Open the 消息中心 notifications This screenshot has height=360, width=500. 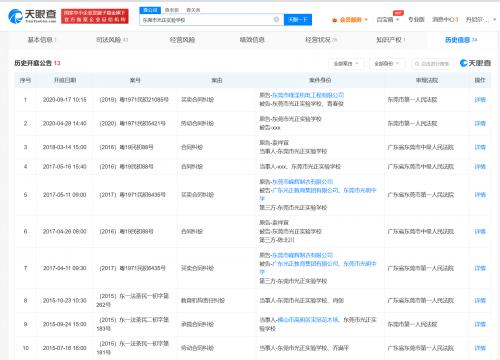point(445,20)
